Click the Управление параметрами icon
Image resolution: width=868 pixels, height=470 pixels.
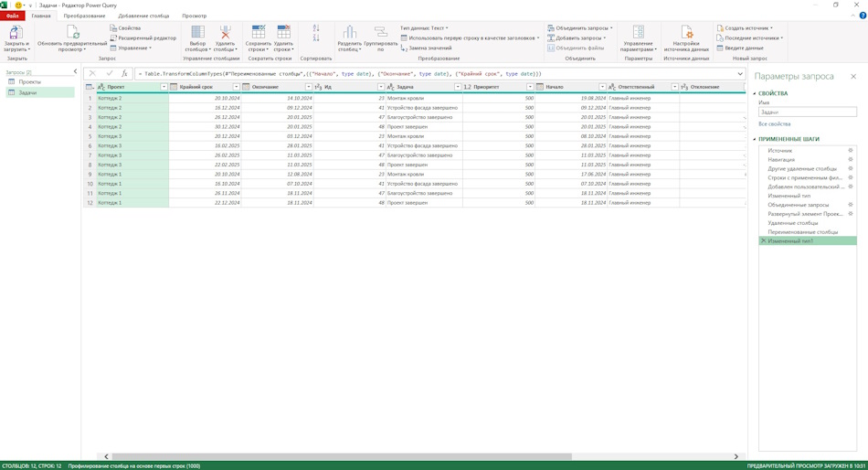click(x=639, y=32)
